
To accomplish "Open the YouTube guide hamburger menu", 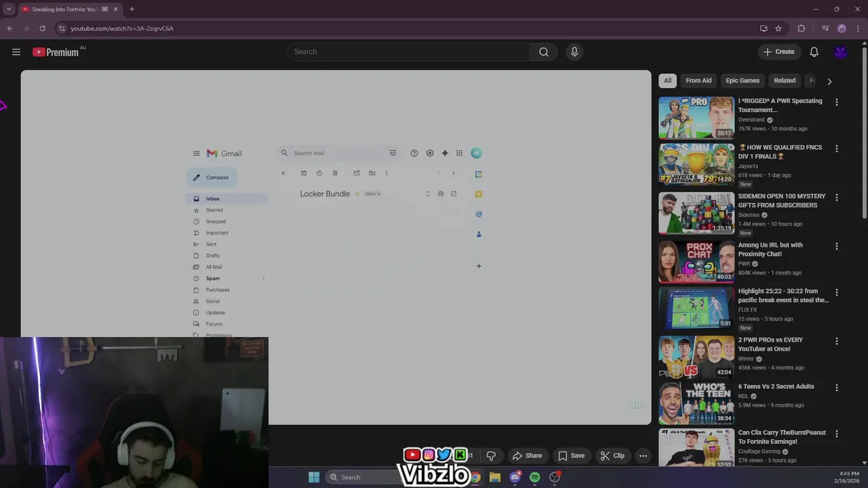I will pyautogui.click(x=16, y=52).
